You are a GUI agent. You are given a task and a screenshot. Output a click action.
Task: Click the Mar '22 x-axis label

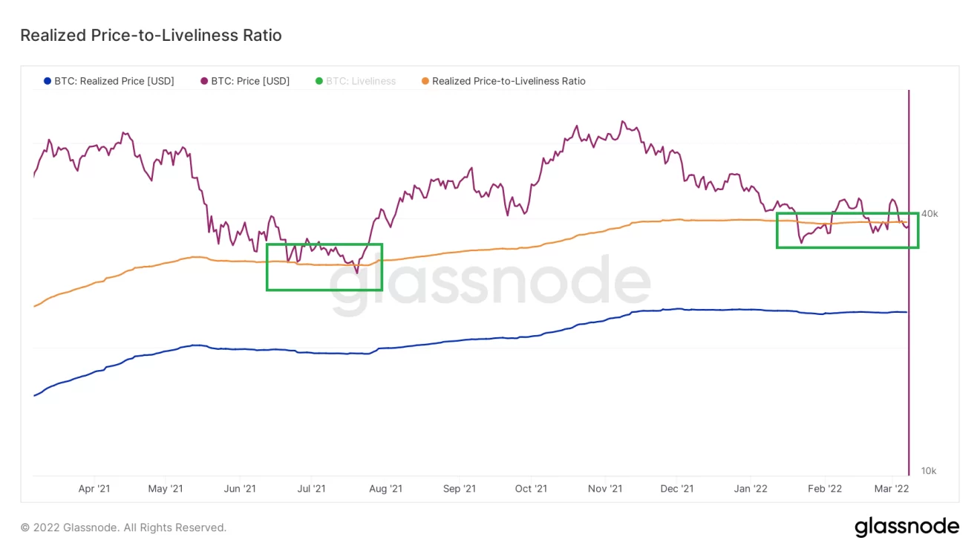[x=892, y=488]
